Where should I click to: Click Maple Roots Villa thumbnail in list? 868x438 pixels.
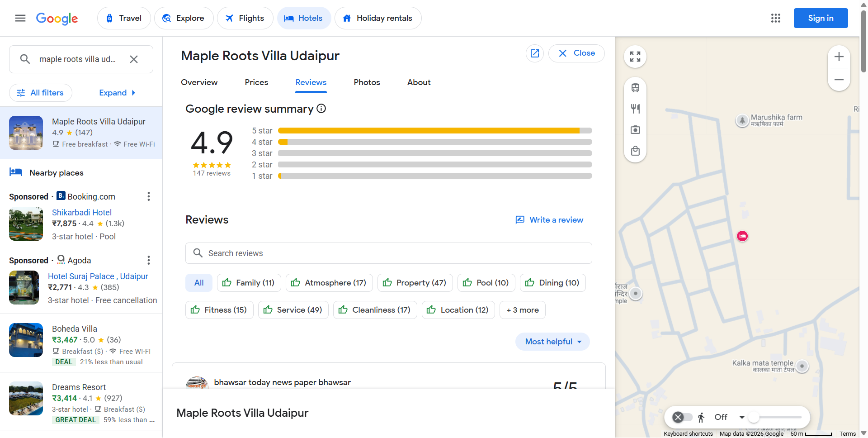tap(26, 133)
